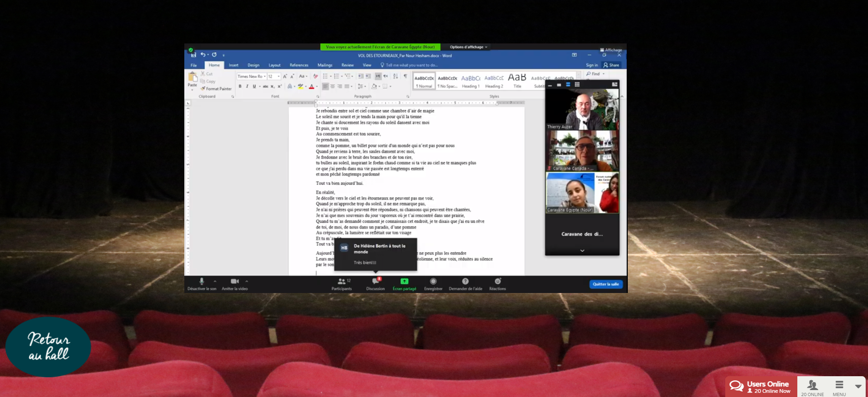Click the Écran partagé share icon

click(x=404, y=281)
